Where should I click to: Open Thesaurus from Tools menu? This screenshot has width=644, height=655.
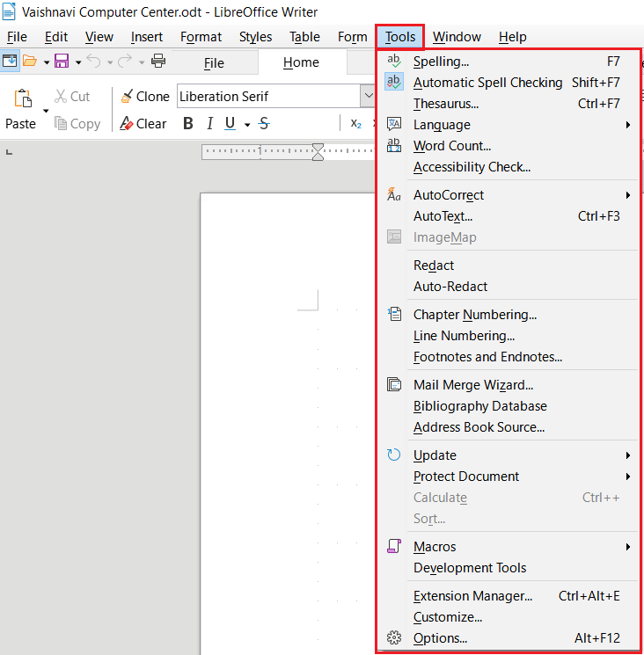click(509, 104)
